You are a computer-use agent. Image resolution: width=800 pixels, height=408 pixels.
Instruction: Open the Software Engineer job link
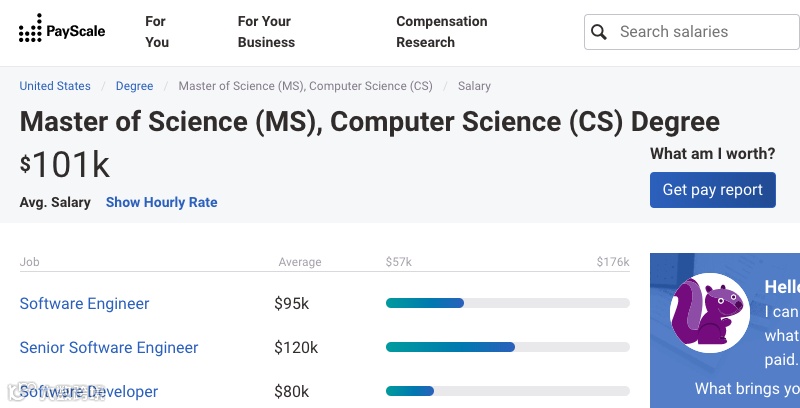84,303
